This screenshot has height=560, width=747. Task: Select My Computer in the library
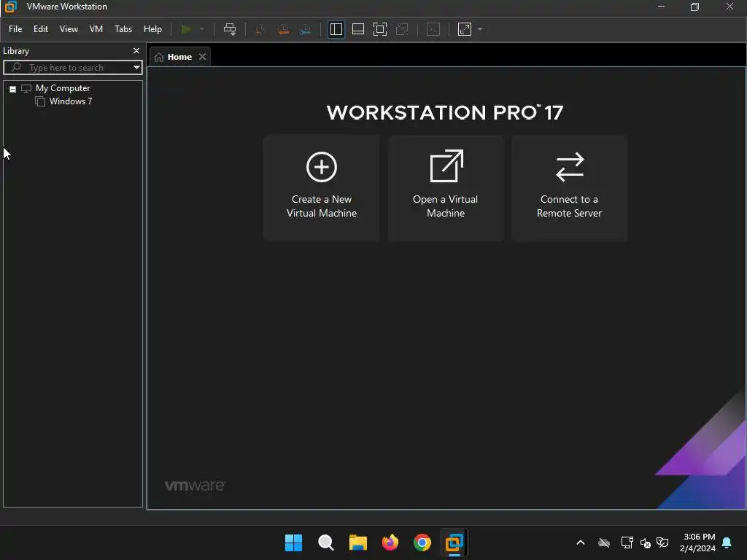click(63, 88)
